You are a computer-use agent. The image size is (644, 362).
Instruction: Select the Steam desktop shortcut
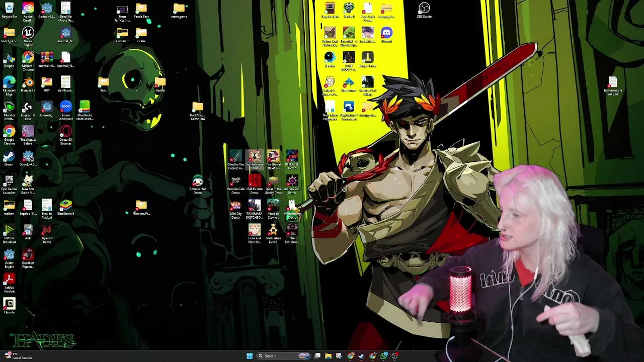pyautogui.click(x=9, y=158)
